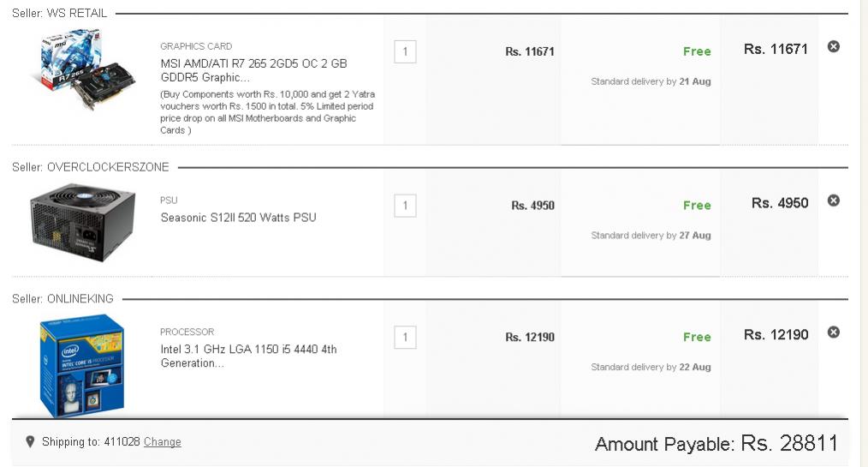
Task: Open Intel 3.1 GHz i5 4440 title
Action: [x=248, y=356]
